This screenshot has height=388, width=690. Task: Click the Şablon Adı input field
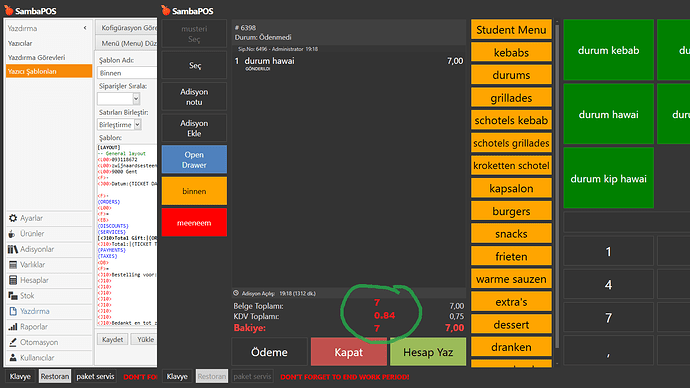pos(127,73)
